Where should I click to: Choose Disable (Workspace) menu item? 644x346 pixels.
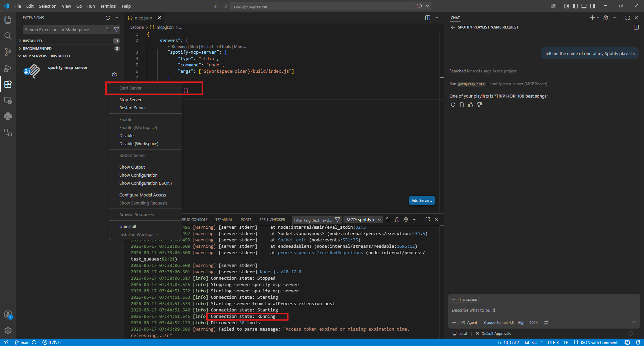click(146, 144)
